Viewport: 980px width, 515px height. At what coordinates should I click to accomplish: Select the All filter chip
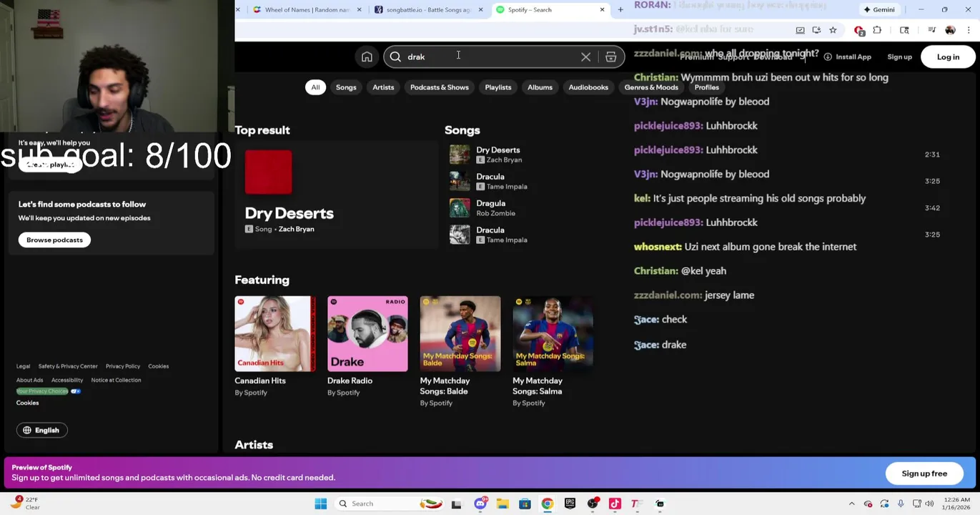(x=315, y=87)
